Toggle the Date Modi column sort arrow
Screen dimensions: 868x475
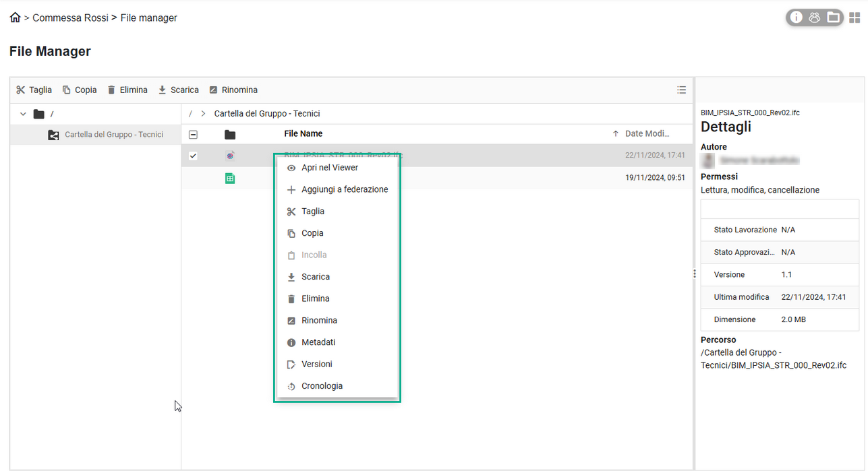point(614,133)
